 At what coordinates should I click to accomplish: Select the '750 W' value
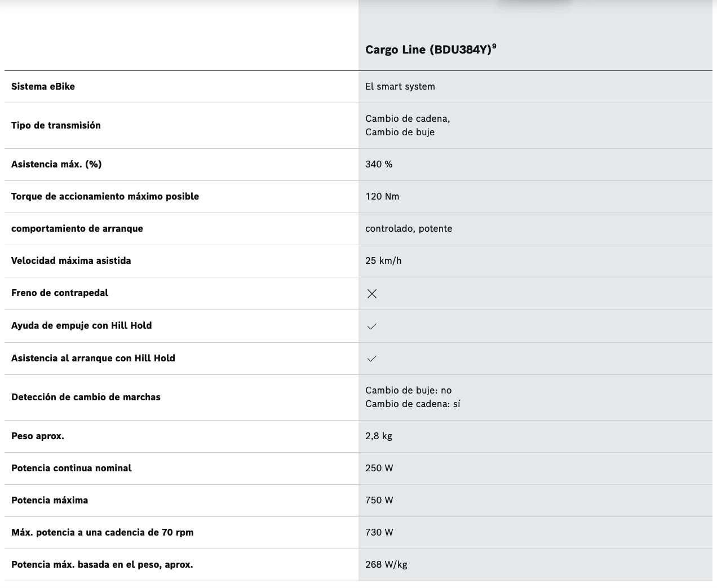point(379,500)
